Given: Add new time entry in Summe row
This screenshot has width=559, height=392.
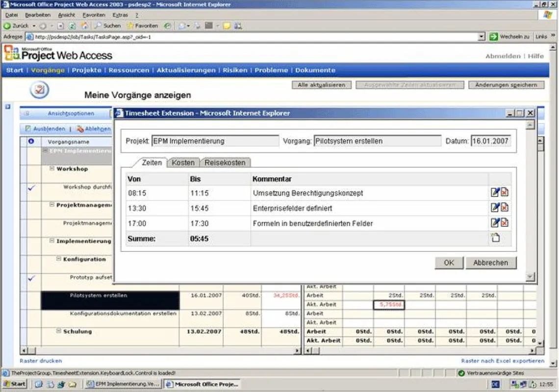Looking at the screenshot, I should click(x=495, y=238).
